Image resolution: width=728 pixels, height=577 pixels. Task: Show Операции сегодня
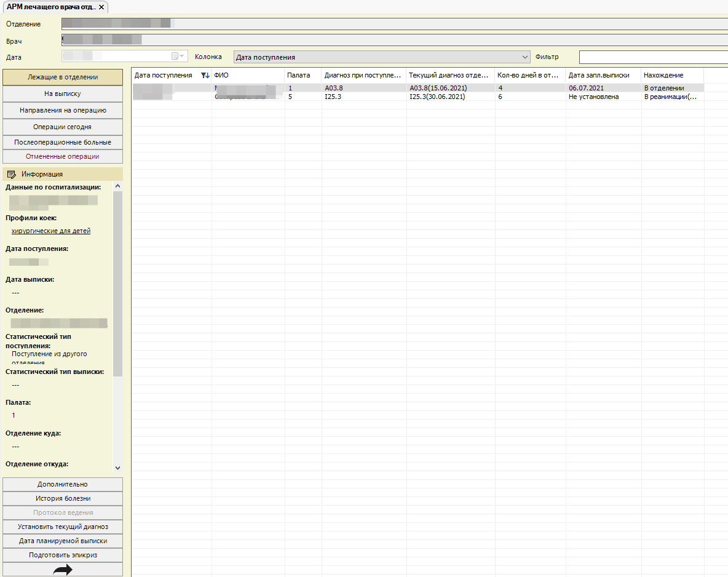[63, 127]
